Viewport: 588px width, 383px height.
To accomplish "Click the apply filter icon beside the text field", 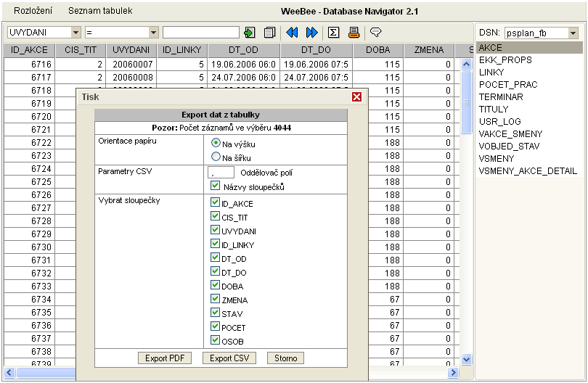I will [250, 33].
